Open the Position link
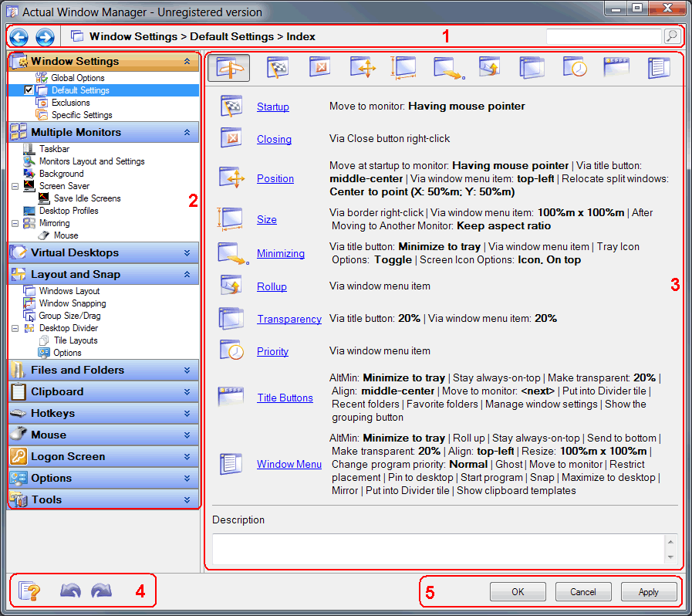Screen dimensions: 692x616 click(x=275, y=178)
